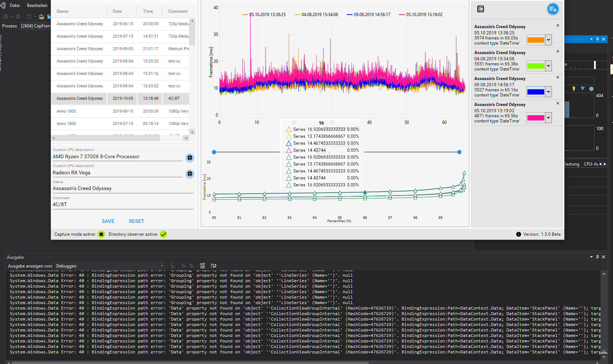The height and width of the screenshot is (364, 613).
Task: Click the pink color swatch
Action: tap(536, 118)
